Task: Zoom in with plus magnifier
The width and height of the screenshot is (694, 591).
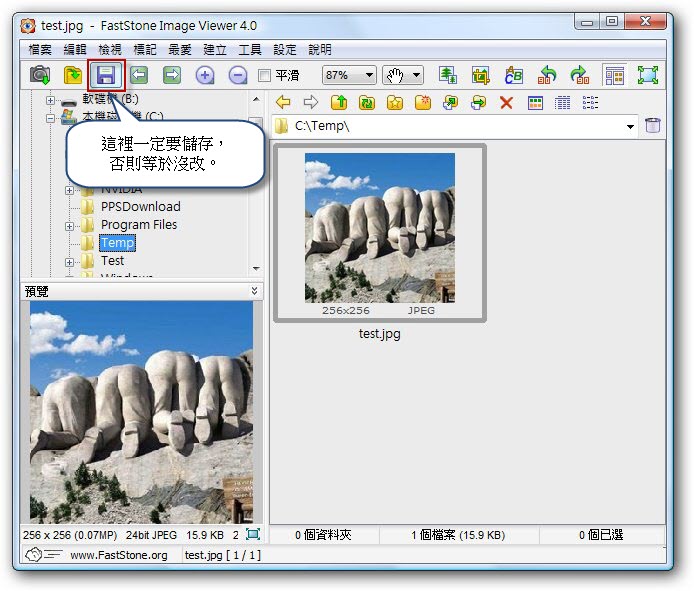Action: point(205,75)
